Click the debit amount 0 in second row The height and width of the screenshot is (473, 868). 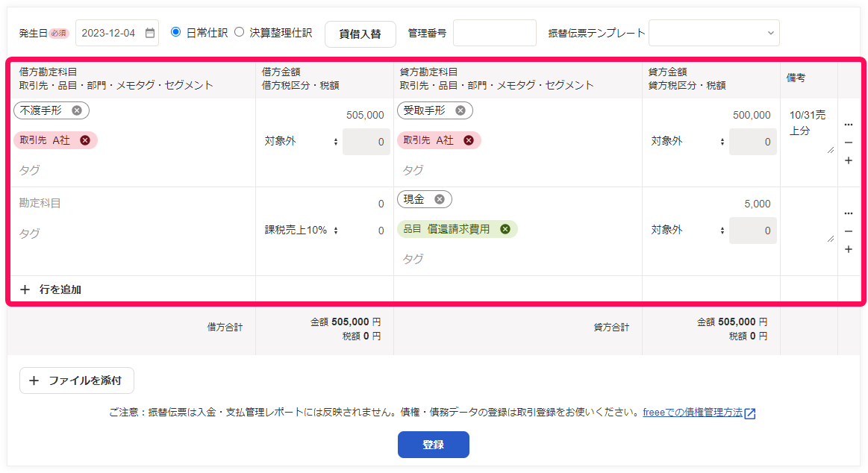pyautogui.click(x=324, y=204)
